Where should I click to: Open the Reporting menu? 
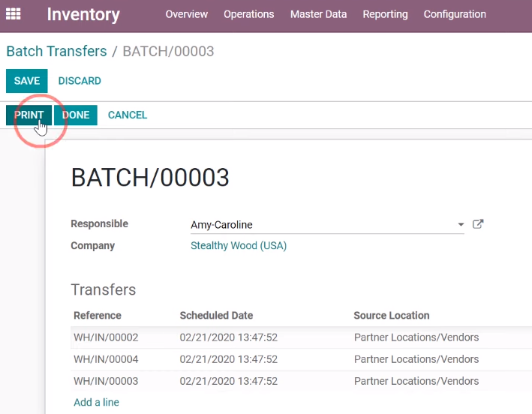[385, 14]
